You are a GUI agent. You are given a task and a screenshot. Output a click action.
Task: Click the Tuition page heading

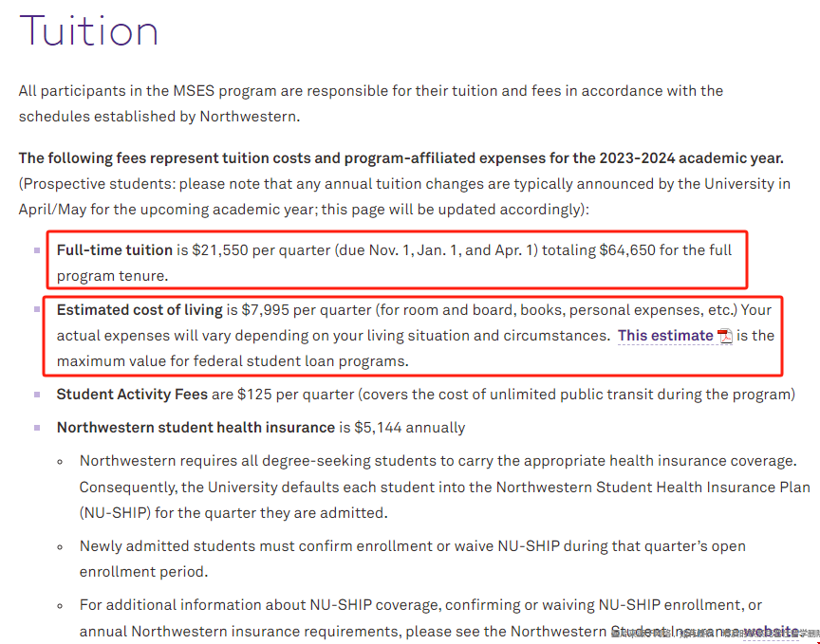(x=88, y=31)
